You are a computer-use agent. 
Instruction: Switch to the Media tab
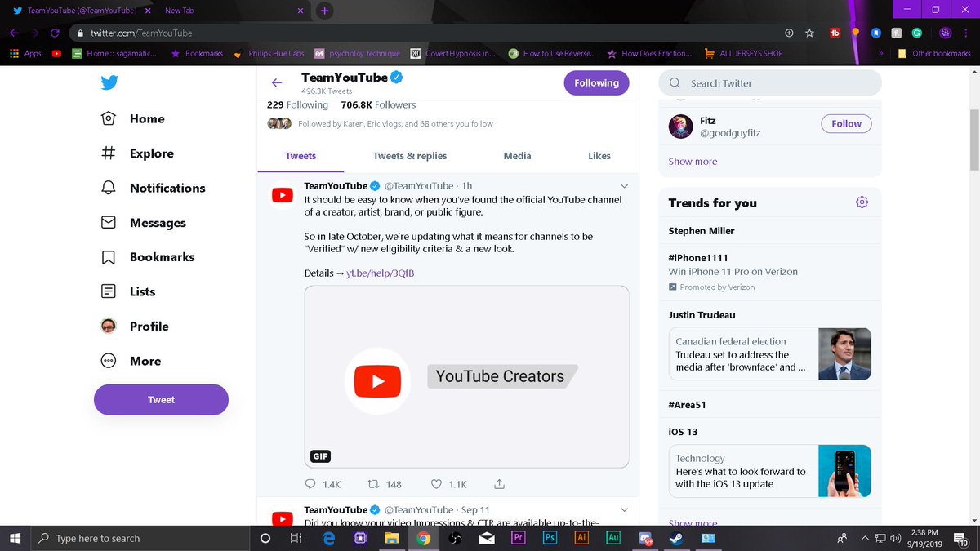pos(517,155)
